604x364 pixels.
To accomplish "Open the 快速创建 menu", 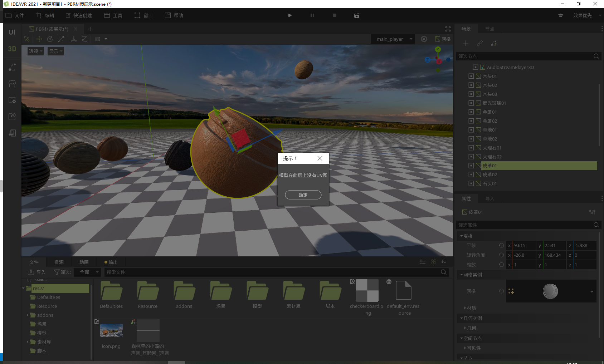I will pos(79,15).
